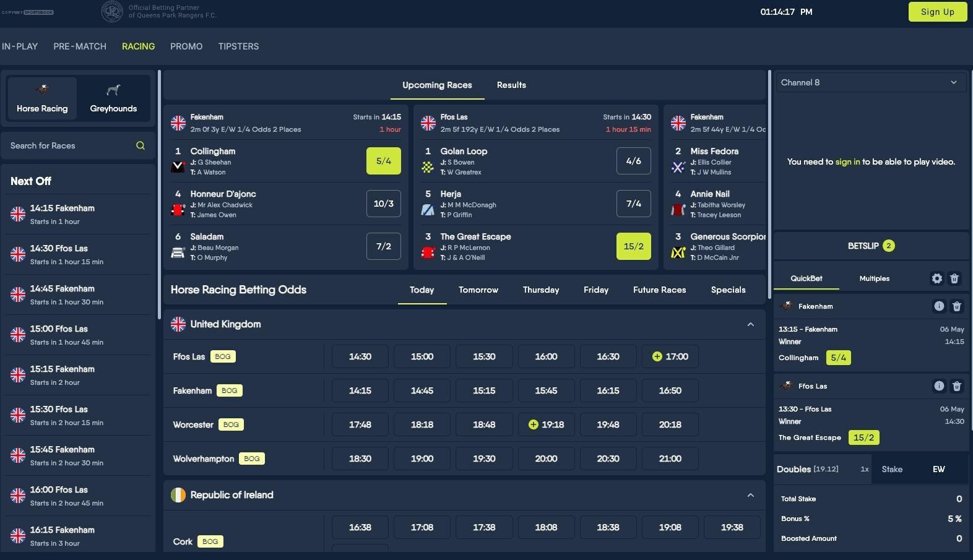The height and width of the screenshot is (560, 973).
Task: Select Herja 7/4 odds
Action: pos(634,204)
